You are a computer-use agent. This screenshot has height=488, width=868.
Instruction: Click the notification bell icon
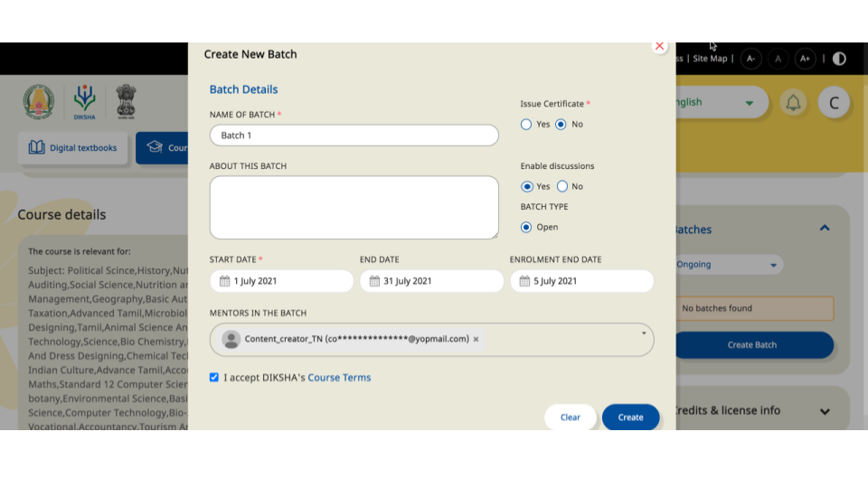(x=793, y=103)
